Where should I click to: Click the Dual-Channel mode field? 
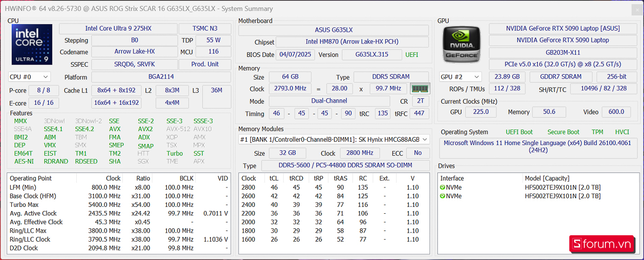[329, 101]
